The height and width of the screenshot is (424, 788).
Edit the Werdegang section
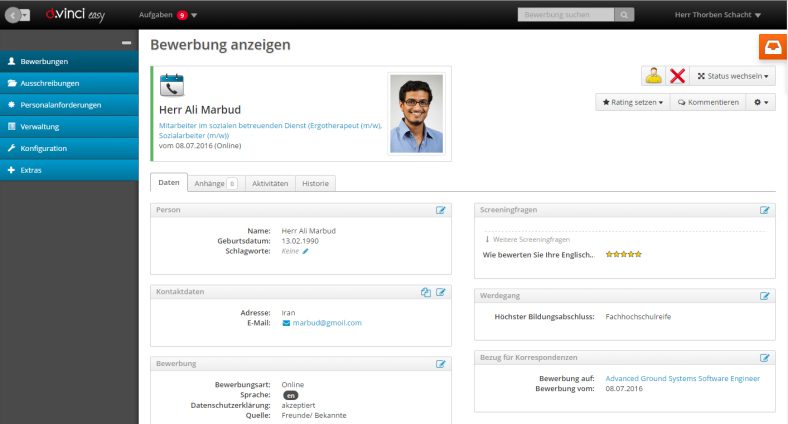coord(765,296)
